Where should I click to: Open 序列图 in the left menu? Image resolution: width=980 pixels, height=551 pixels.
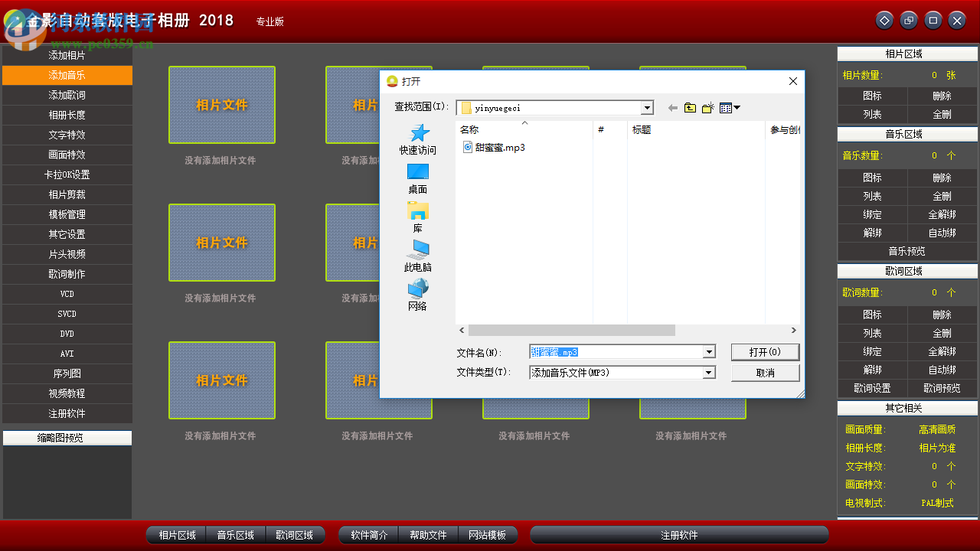[67, 373]
